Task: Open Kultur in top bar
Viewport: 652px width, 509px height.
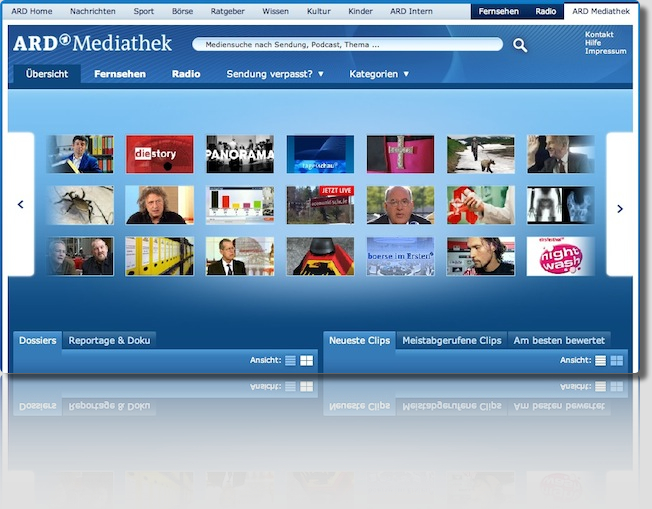Action: coord(319,11)
